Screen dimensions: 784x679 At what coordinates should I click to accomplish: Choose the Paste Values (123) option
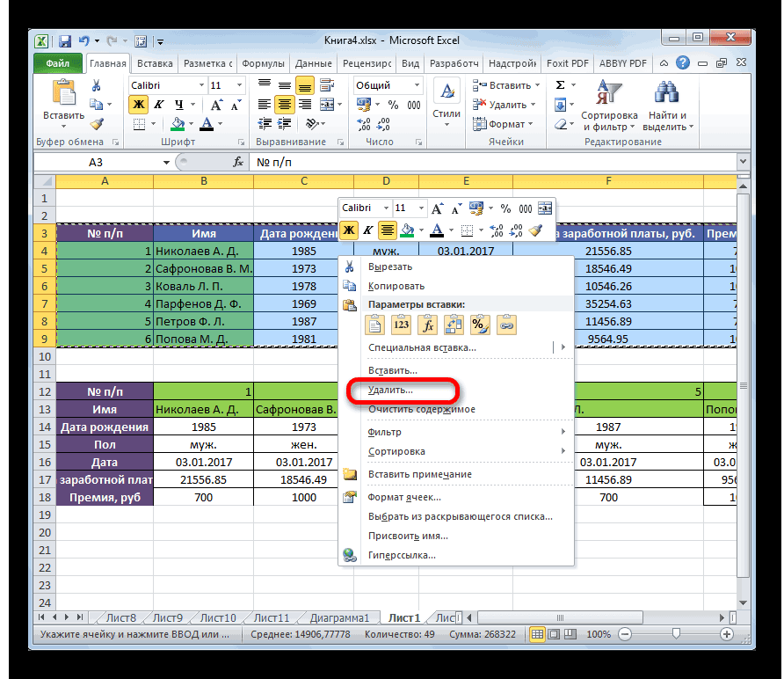click(402, 325)
